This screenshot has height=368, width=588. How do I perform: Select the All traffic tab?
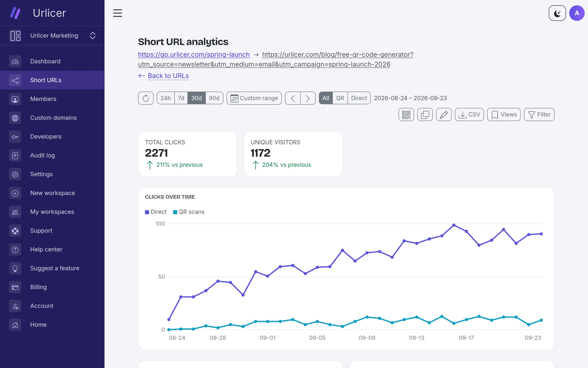tap(326, 98)
